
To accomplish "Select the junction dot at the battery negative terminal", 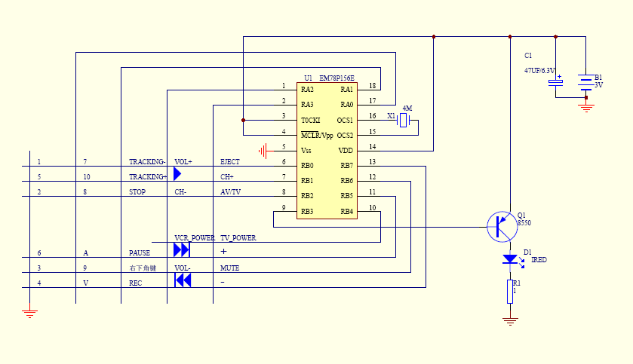I will coord(586,97).
